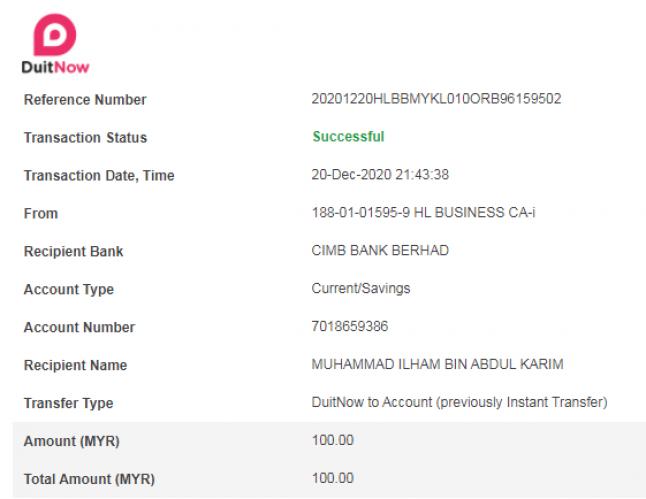Screen dimensions: 646x499
Task: Select the transaction date 20-Dec-2020 21:43:38
Action: click(x=380, y=175)
